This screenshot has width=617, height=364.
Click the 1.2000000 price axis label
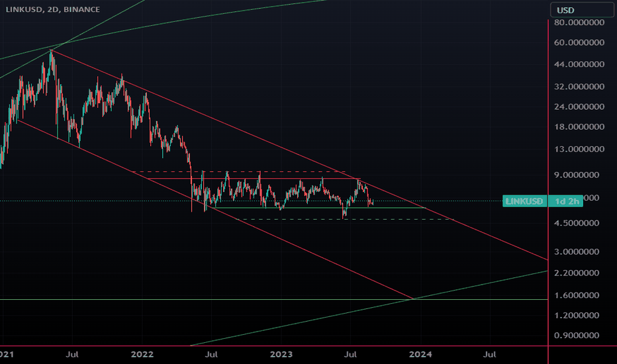pos(577,316)
